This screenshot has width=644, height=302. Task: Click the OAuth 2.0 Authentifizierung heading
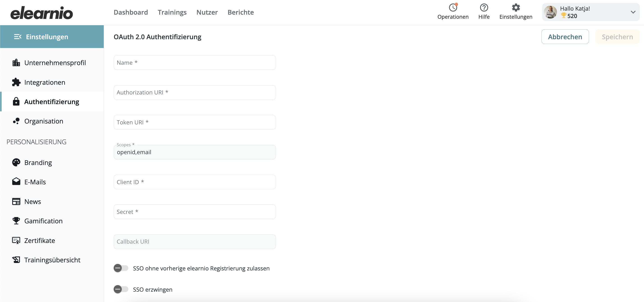(x=157, y=37)
